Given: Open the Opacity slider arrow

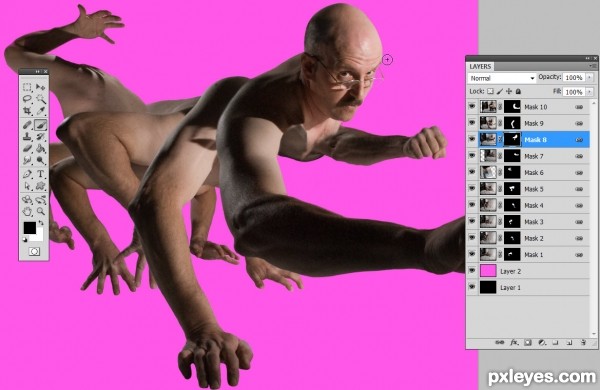Looking at the screenshot, I should [x=589, y=77].
